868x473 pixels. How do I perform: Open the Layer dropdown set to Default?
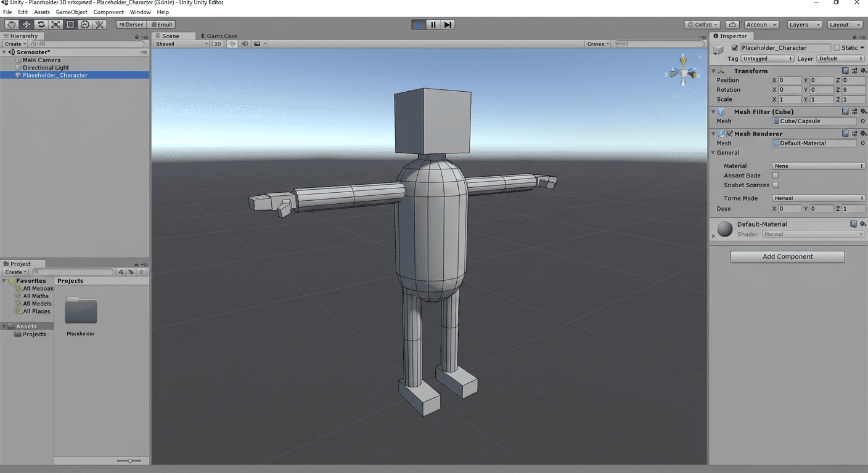(840, 58)
